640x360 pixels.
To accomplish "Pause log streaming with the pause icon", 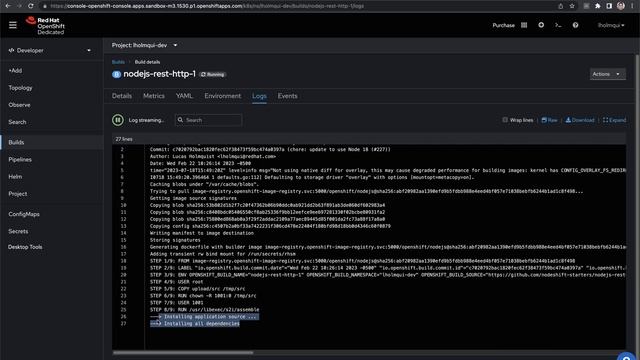I will tap(118, 120).
